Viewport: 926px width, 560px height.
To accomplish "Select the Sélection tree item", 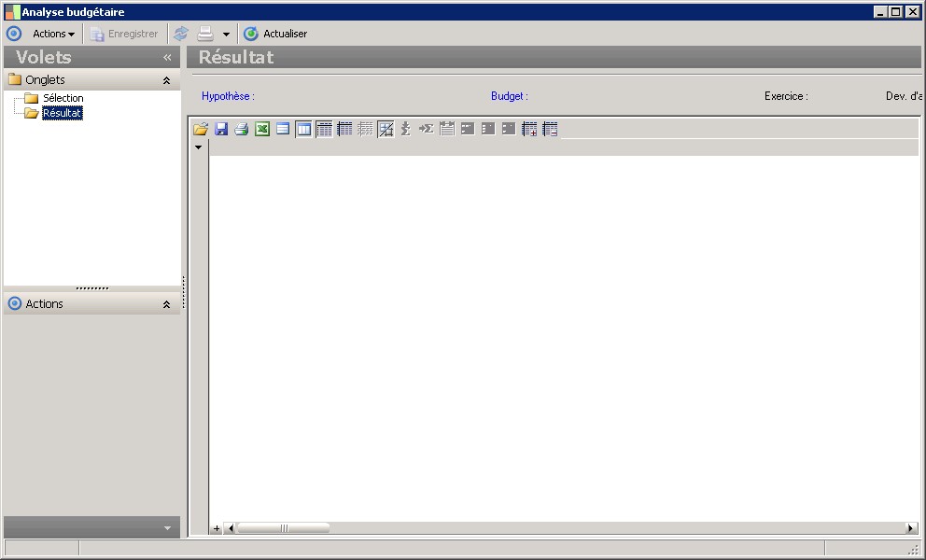I will tap(63, 98).
